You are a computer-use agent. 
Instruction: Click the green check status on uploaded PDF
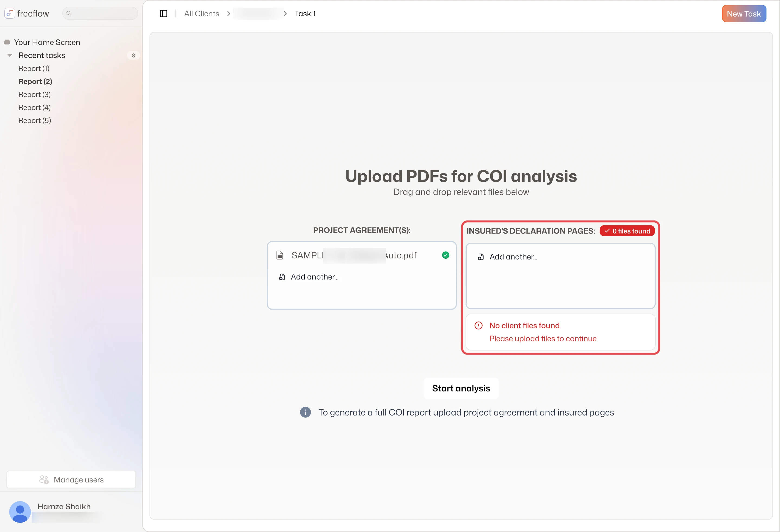click(x=445, y=255)
